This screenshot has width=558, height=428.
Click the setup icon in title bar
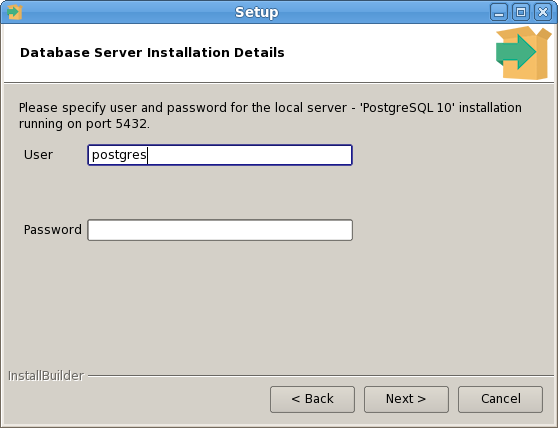(x=14, y=12)
